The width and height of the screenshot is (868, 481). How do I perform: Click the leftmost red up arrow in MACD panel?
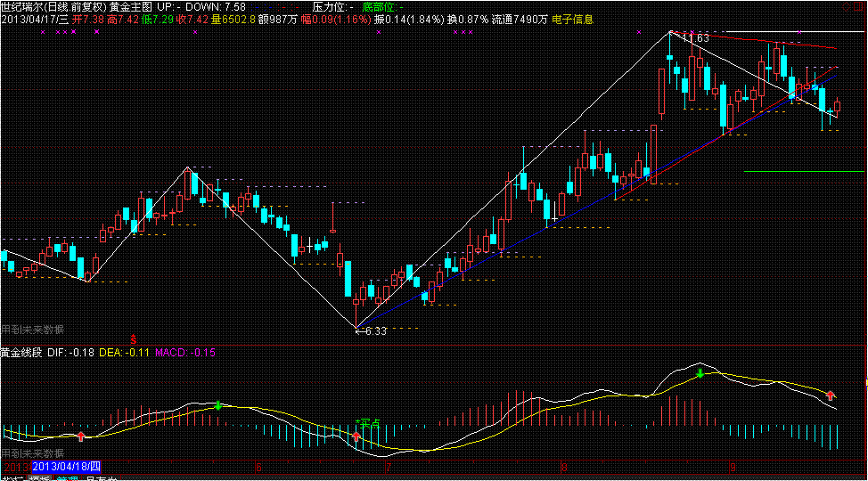pyautogui.click(x=81, y=436)
